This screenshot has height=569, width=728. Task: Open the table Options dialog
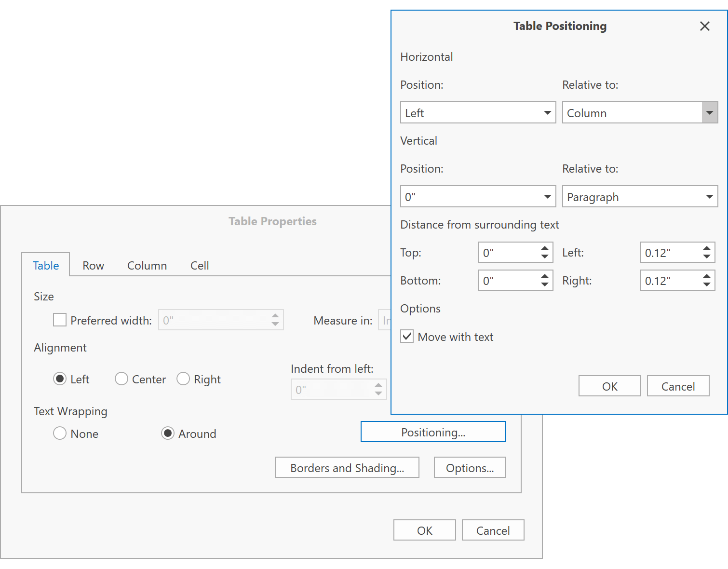470,467
